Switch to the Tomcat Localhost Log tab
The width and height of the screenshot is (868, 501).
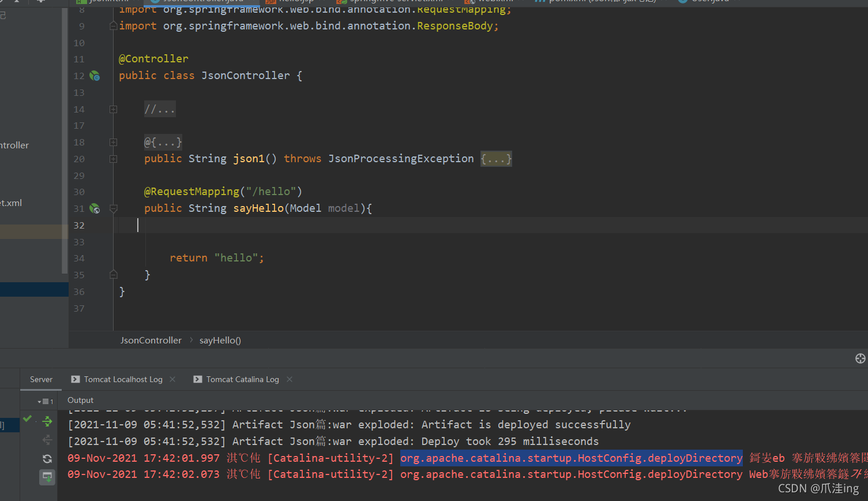pos(123,379)
